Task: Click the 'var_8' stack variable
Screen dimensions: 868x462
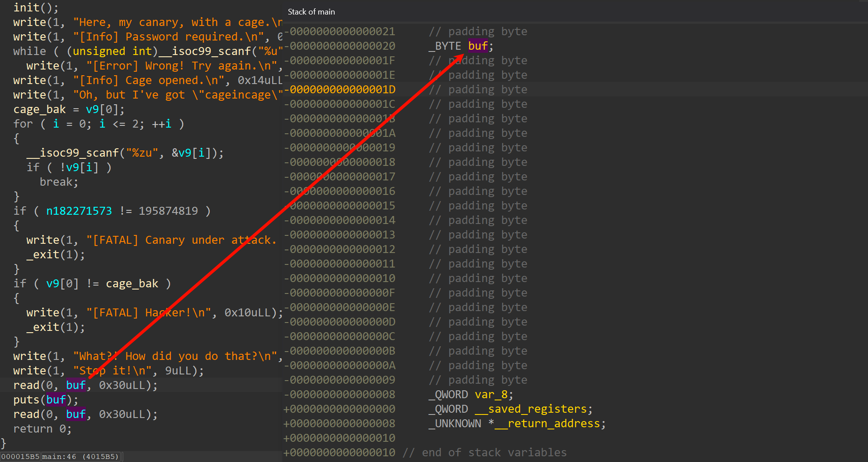Action: click(x=491, y=394)
